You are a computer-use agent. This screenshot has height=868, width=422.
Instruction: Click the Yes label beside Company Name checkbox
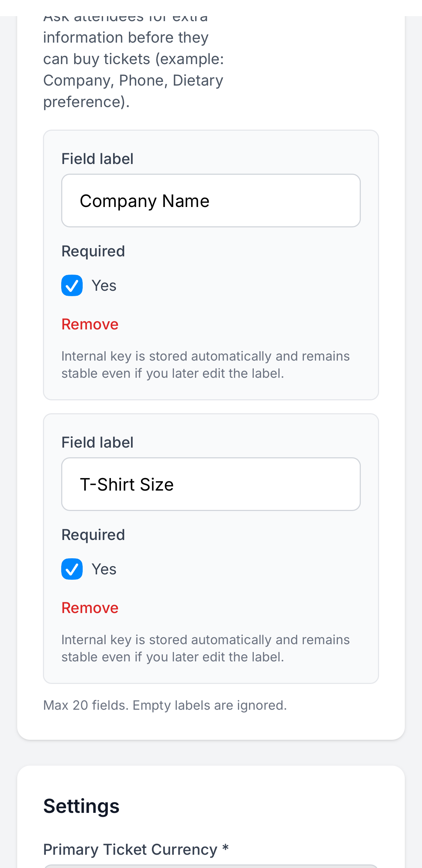coord(104,286)
